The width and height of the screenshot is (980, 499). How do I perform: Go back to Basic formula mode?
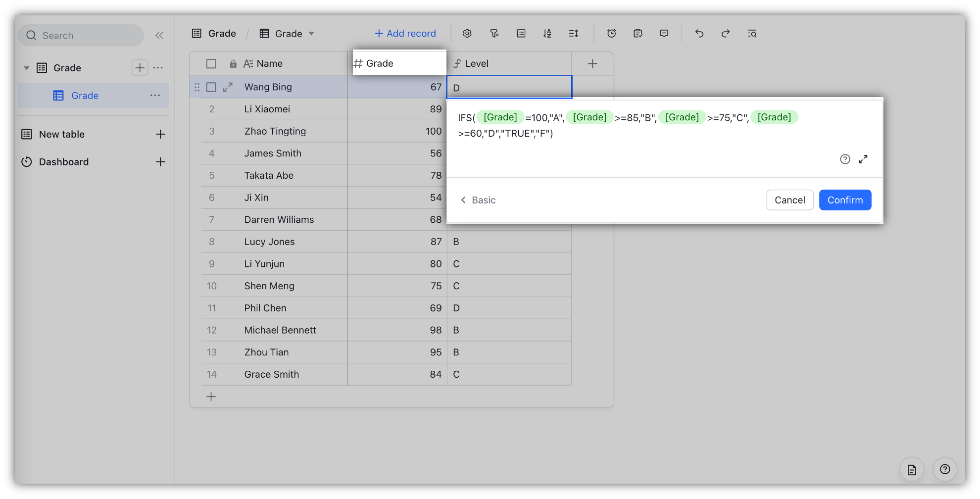pyautogui.click(x=478, y=200)
